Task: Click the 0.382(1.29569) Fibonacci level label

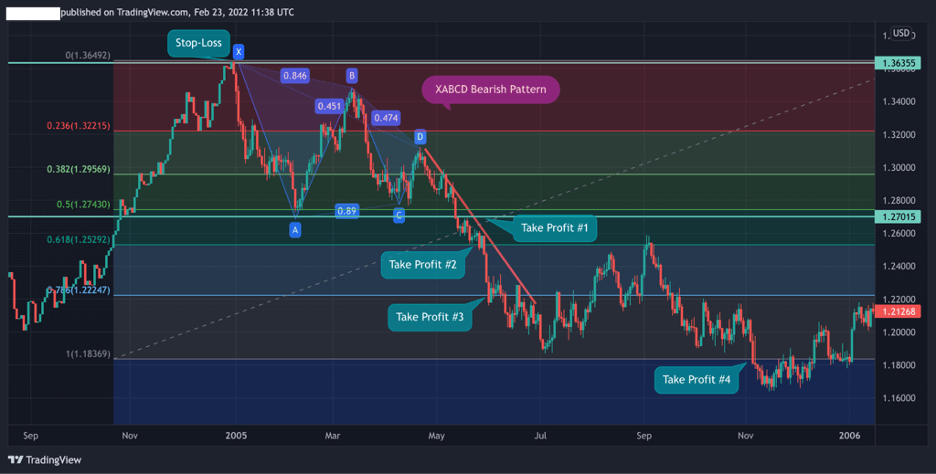Action: [x=78, y=170]
